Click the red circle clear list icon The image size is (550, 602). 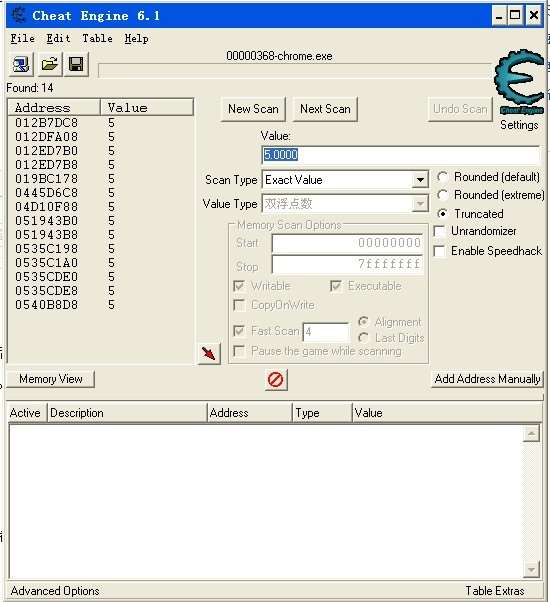(x=276, y=380)
